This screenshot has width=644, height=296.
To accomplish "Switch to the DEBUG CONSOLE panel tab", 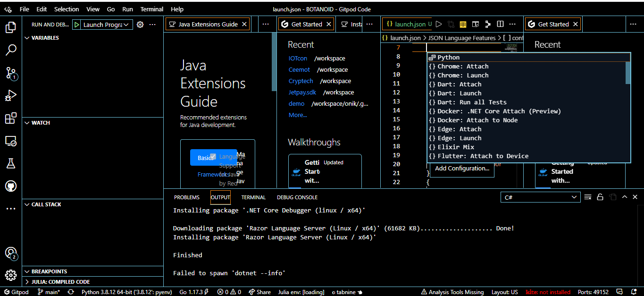I will point(297,197).
